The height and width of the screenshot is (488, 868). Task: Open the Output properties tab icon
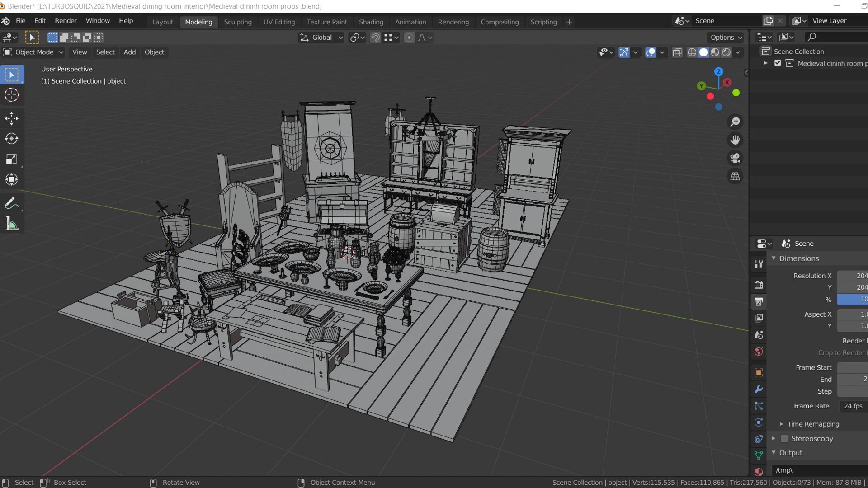point(759,301)
